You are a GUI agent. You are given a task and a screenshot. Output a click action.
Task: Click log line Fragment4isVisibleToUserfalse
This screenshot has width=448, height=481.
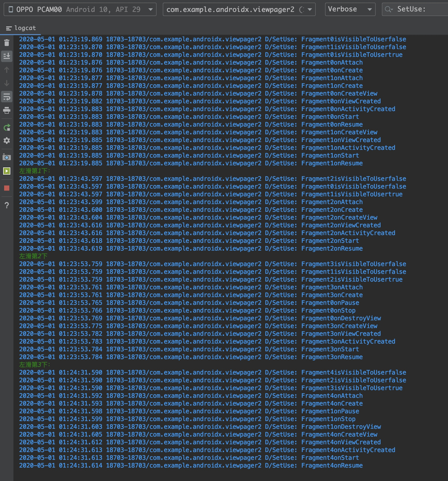[x=212, y=373]
